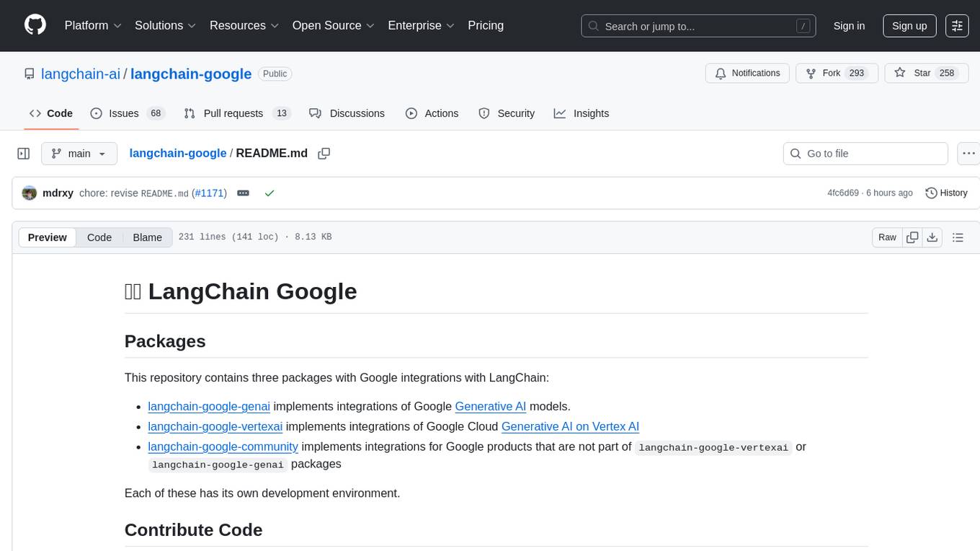This screenshot has height=551, width=980.
Task: Go to the GitHub homepage logo
Action: point(35,25)
